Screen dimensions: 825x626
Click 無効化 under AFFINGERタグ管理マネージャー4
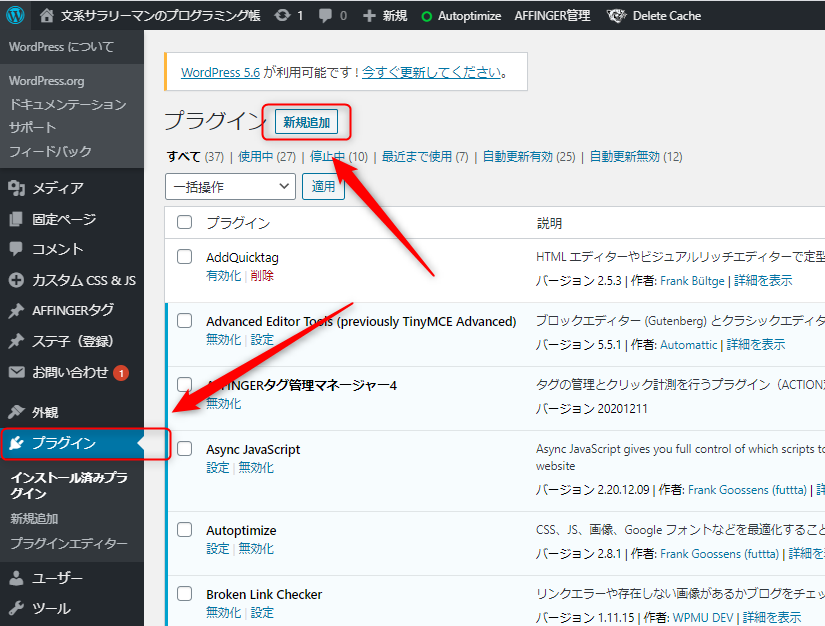(x=224, y=404)
